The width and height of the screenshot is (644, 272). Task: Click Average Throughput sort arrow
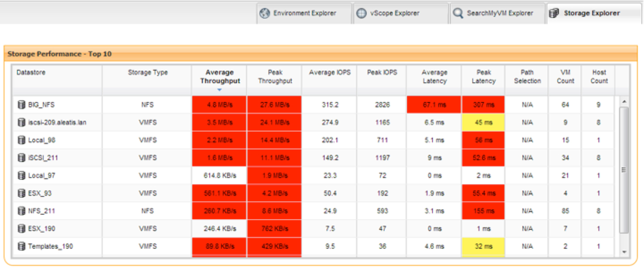coord(220,90)
